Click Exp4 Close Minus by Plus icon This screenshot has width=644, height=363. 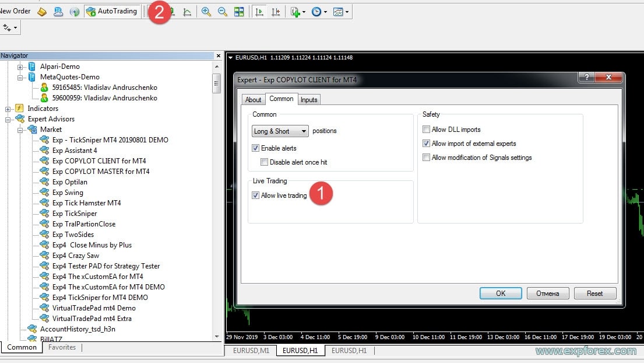(x=44, y=245)
